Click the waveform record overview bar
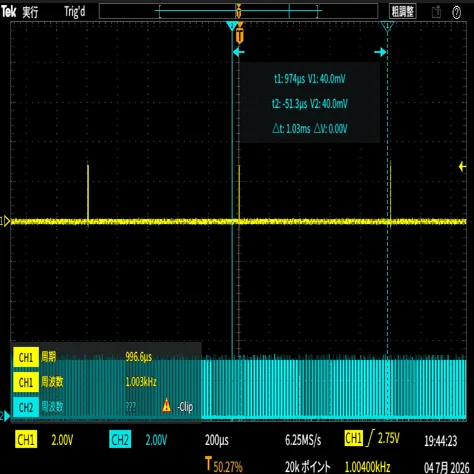This screenshot has width=474, height=474. pyautogui.click(x=238, y=11)
